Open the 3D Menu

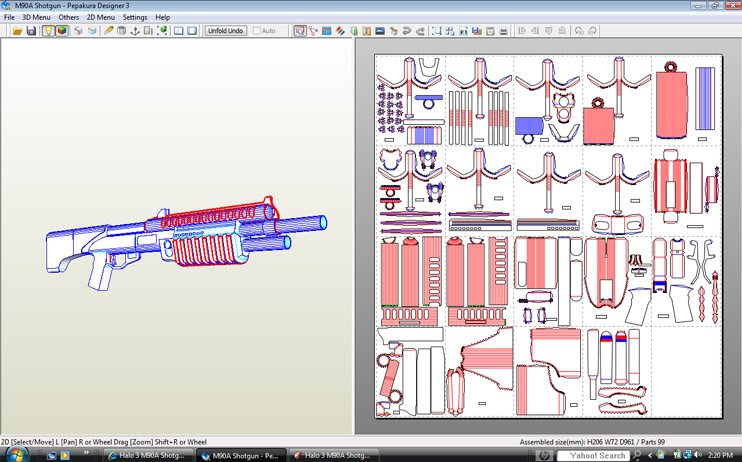pos(36,17)
